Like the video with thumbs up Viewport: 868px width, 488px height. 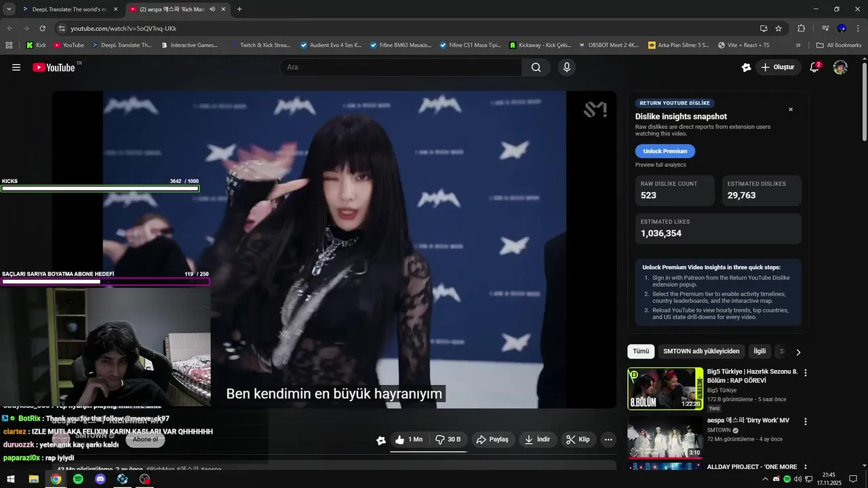408,439
